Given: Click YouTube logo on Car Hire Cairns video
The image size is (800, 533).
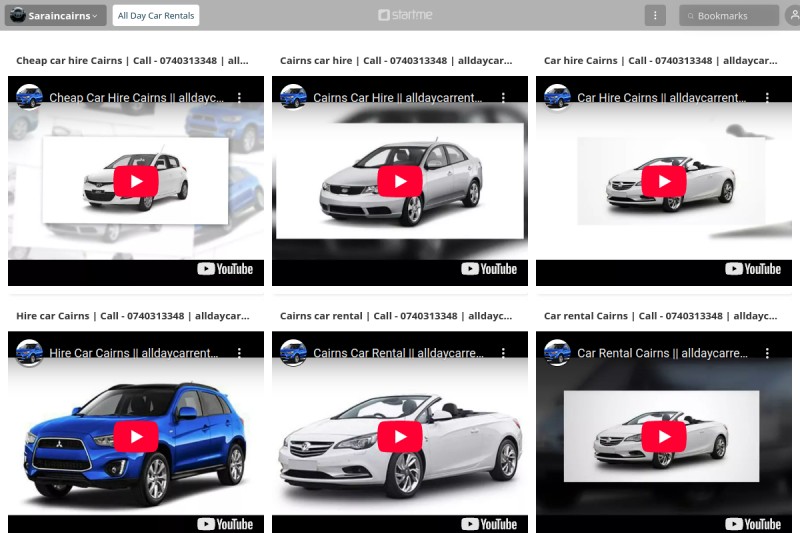Looking at the screenshot, I should click(753, 269).
